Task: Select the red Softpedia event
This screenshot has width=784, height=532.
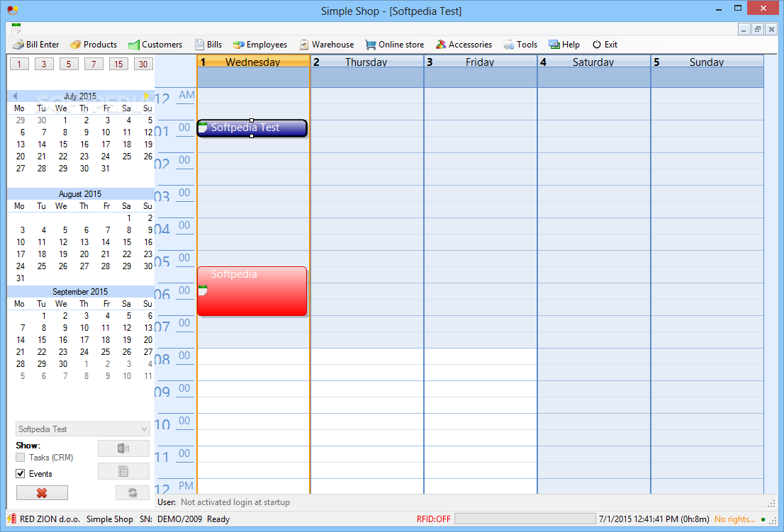Action: tap(252, 291)
